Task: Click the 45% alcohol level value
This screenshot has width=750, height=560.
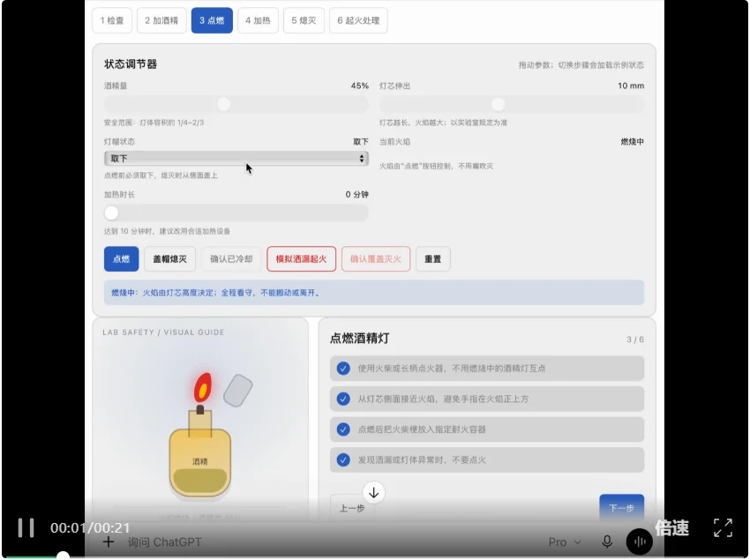Action: (360, 86)
